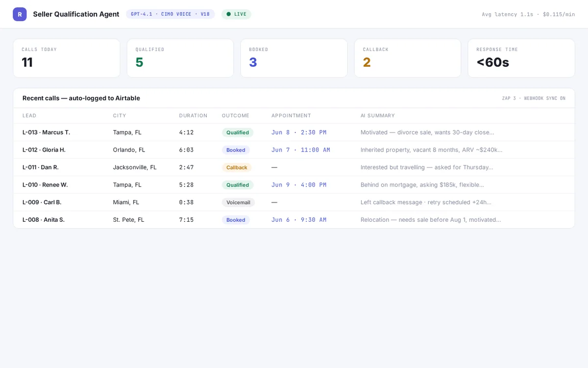
Task: Open lead L-010 · Renee W.
Action: [45, 185]
